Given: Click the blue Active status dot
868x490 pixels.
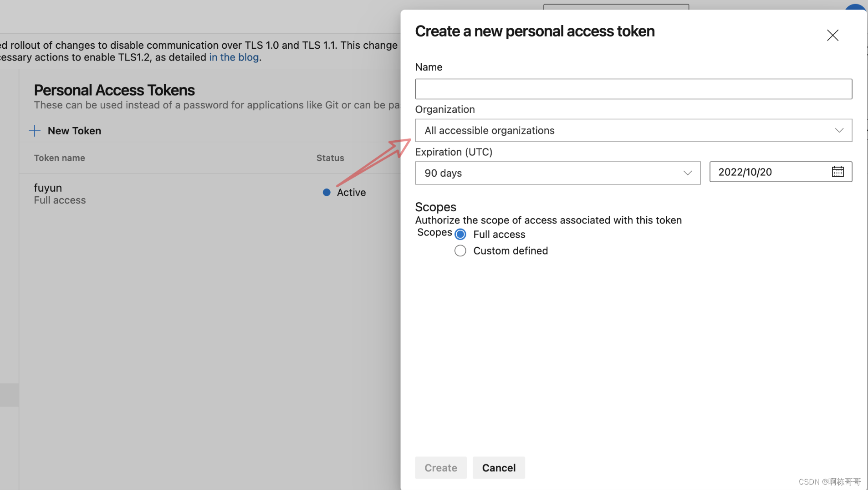Looking at the screenshot, I should pos(327,193).
